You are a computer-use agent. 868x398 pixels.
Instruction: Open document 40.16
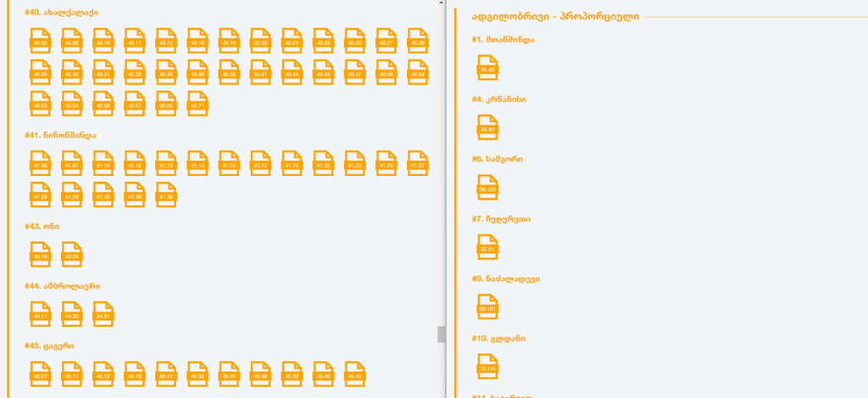point(198,41)
